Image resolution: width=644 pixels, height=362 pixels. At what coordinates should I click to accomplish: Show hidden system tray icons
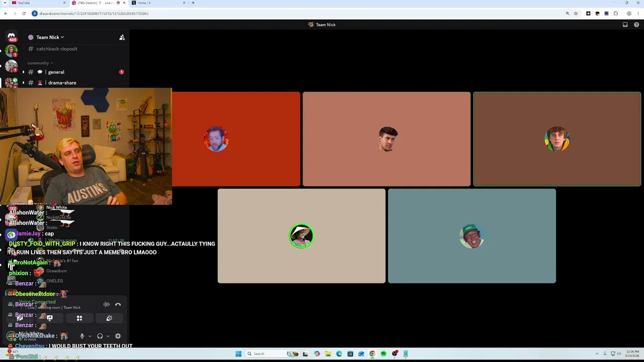coord(597,354)
